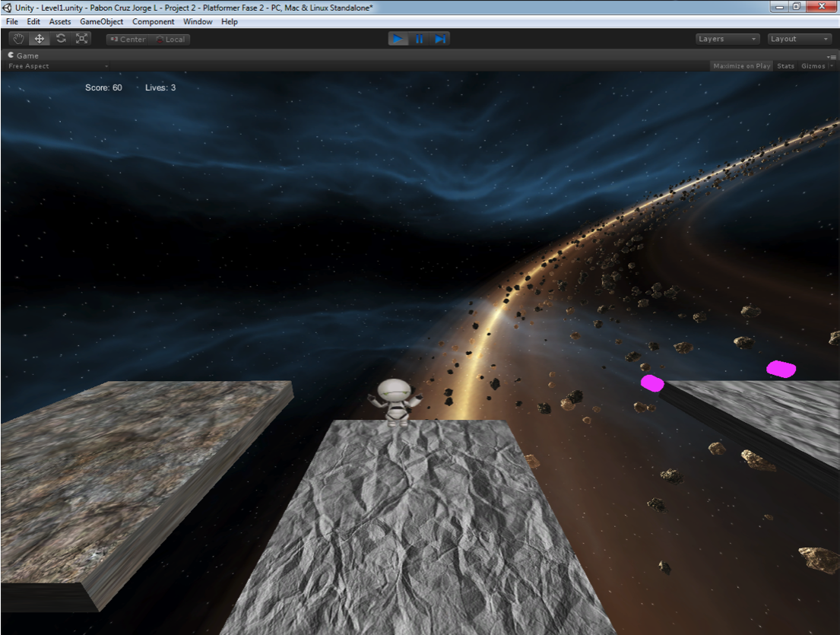Open the Layout dropdown
This screenshot has height=635, width=840.
click(800, 39)
